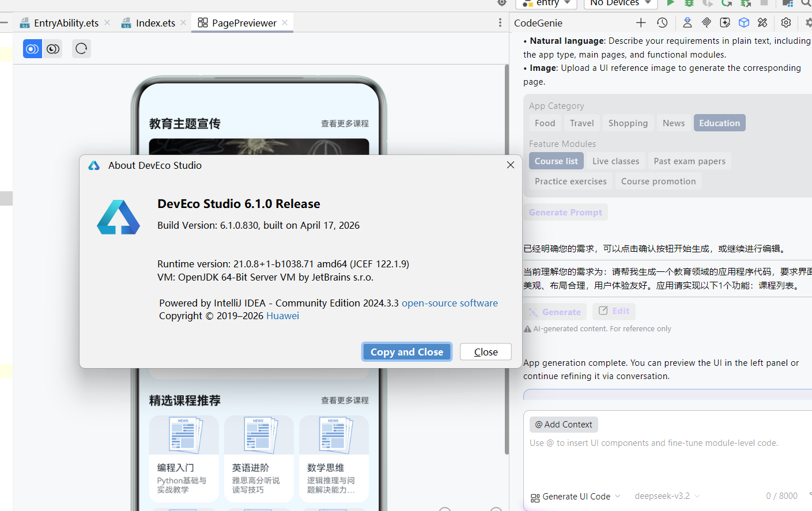This screenshot has width=812, height=511.
Task: Click the greyed-out run-with-coverage icon in top toolbar
Action: (x=708, y=3)
